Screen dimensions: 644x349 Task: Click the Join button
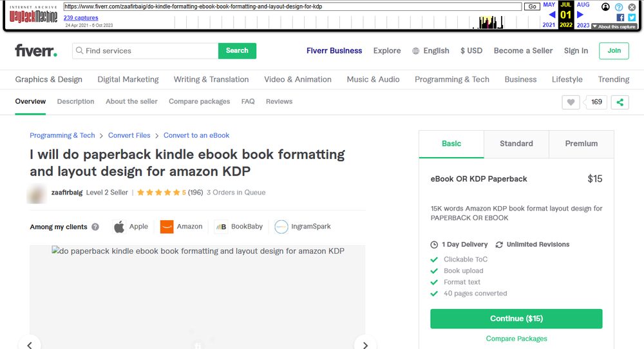[614, 51]
